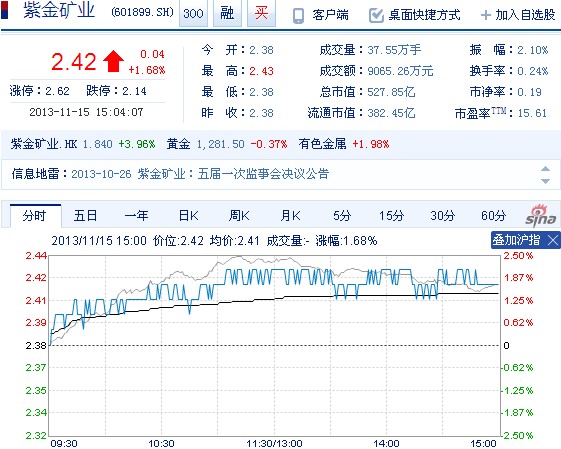This screenshot has width=561, height=449.
Task: Open the 有色金属 sector link
Action: pos(322,144)
